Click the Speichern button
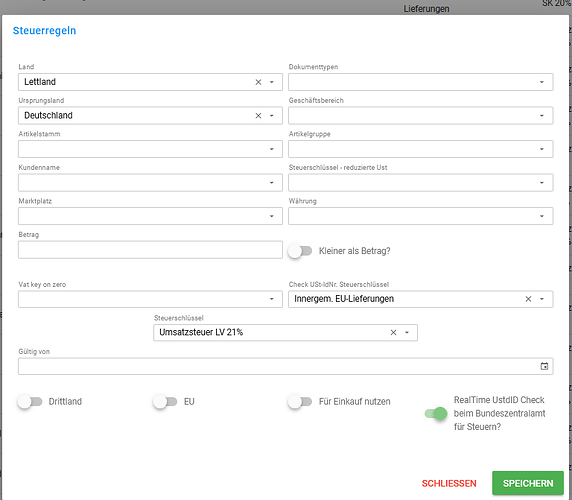 click(x=528, y=483)
